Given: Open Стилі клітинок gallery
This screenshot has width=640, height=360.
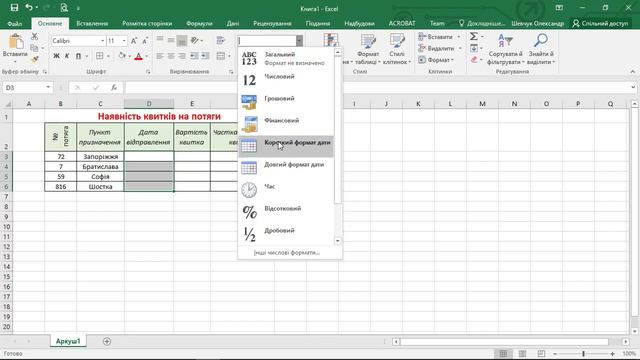Looking at the screenshot, I should tap(397, 49).
